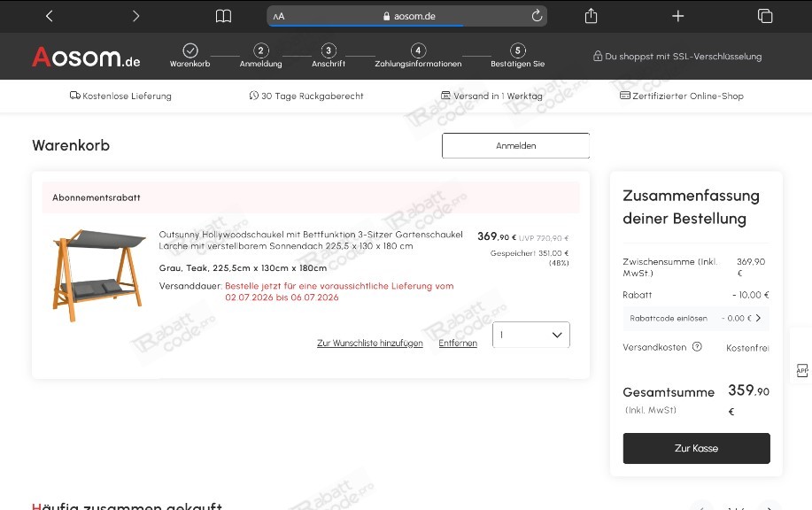Click the UVP 720,90 € strikethrough price
Screen dimensions: 812x510
(544, 238)
